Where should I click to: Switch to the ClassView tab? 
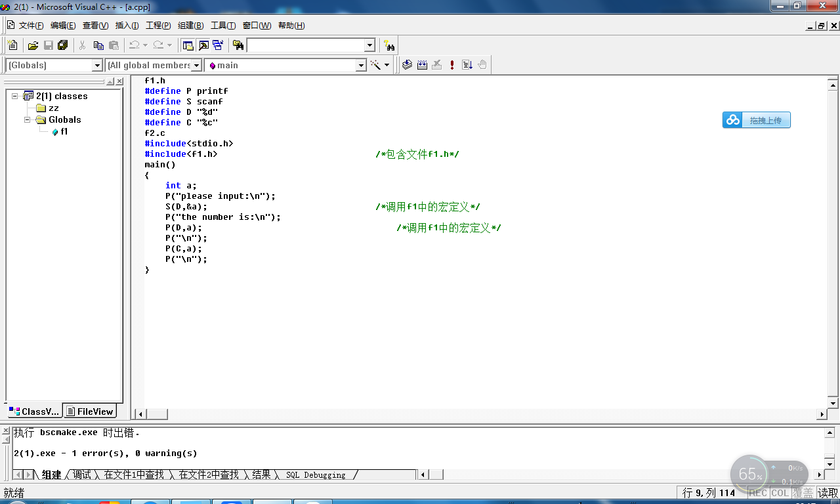click(34, 411)
